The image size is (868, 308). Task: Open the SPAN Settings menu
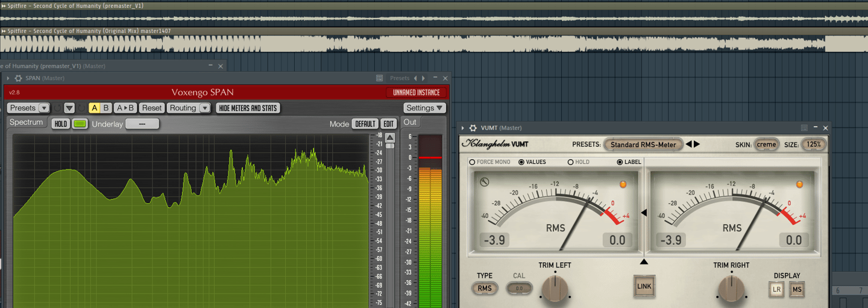click(424, 108)
